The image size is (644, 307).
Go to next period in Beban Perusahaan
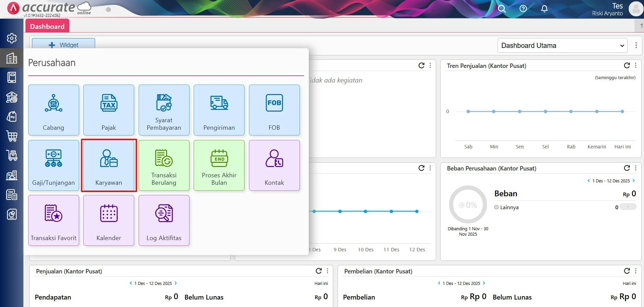click(x=634, y=181)
